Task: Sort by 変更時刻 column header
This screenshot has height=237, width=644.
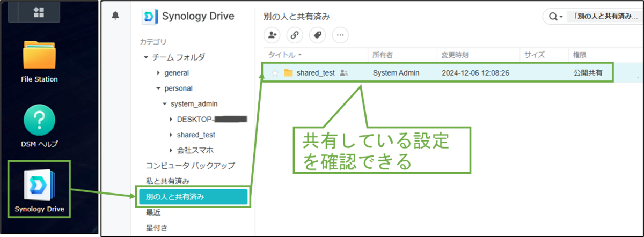Action: (455, 55)
